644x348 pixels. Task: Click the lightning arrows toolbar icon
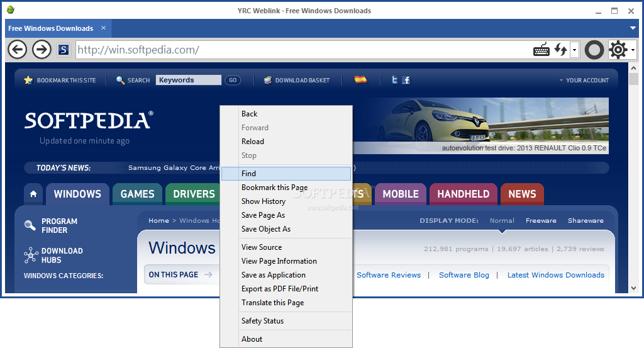point(560,50)
